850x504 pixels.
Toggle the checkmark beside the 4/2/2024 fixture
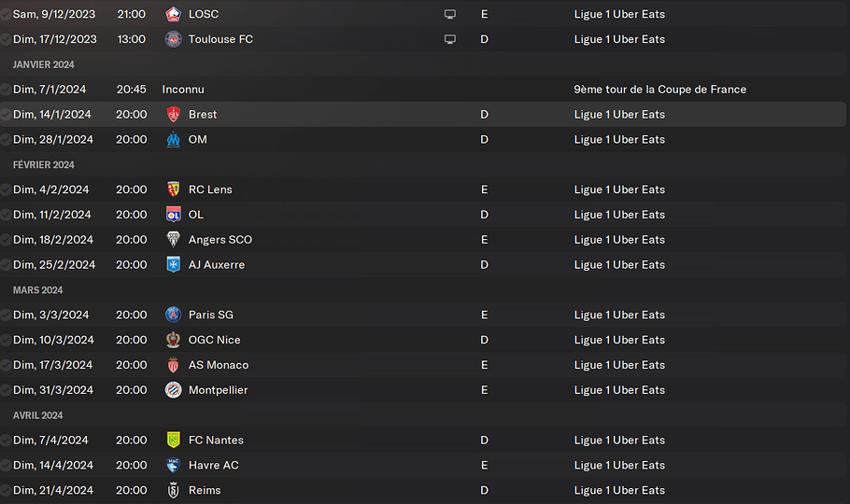(7, 189)
